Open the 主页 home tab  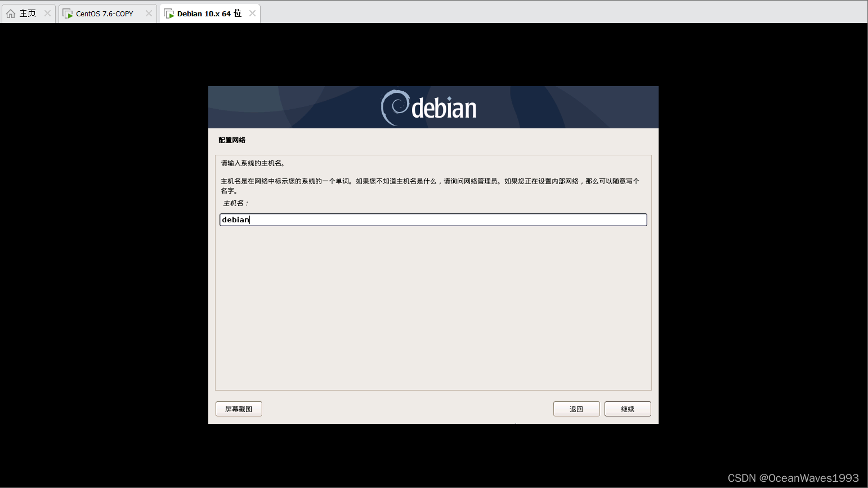click(x=28, y=14)
